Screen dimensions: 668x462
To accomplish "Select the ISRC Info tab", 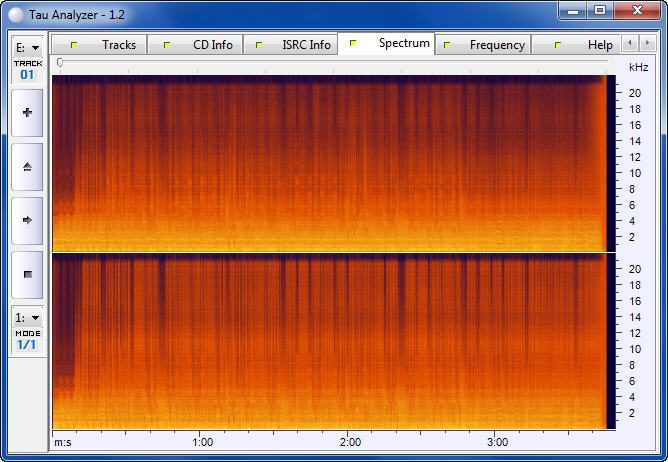I will (294, 45).
